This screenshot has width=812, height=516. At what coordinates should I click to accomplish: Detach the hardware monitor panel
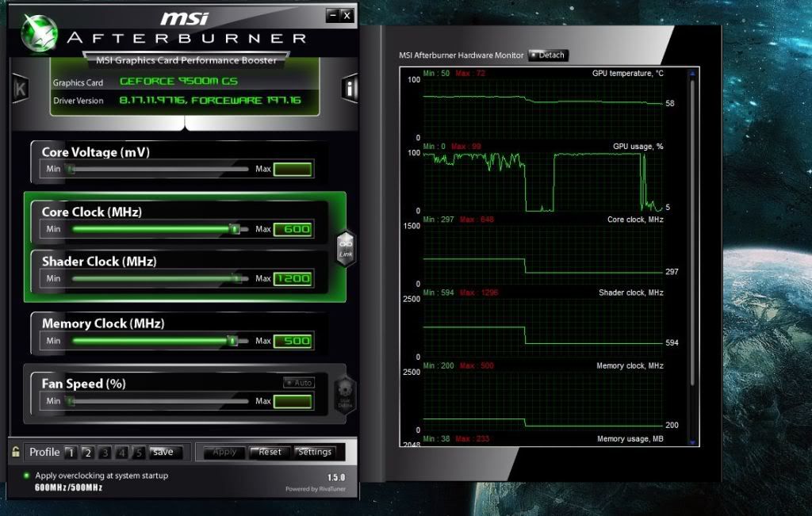pyautogui.click(x=548, y=55)
